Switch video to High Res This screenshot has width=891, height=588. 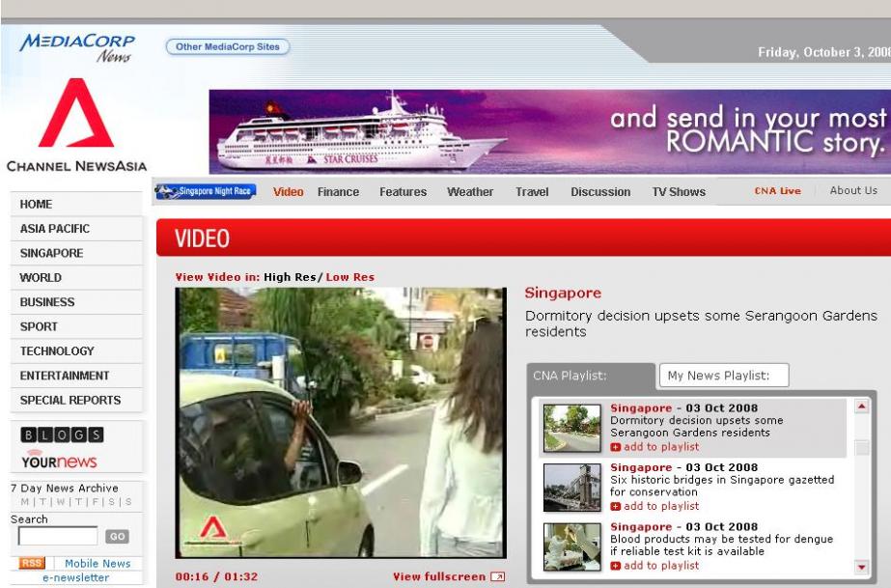(x=290, y=277)
